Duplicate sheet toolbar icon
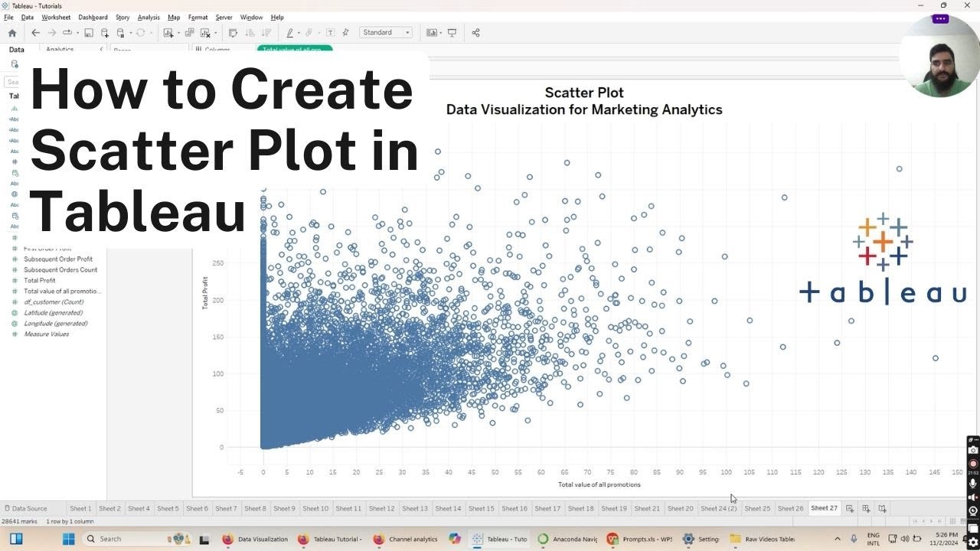 [x=189, y=33]
